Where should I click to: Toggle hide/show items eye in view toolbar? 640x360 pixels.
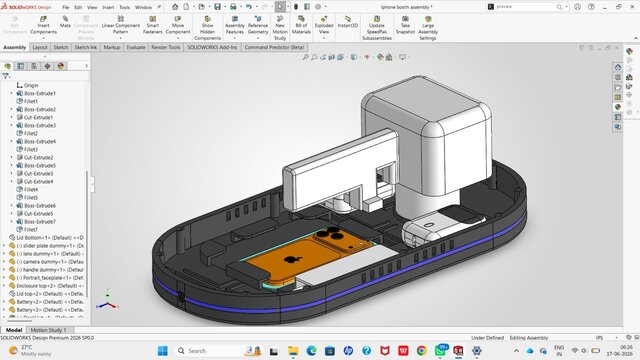[x=367, y=58]
